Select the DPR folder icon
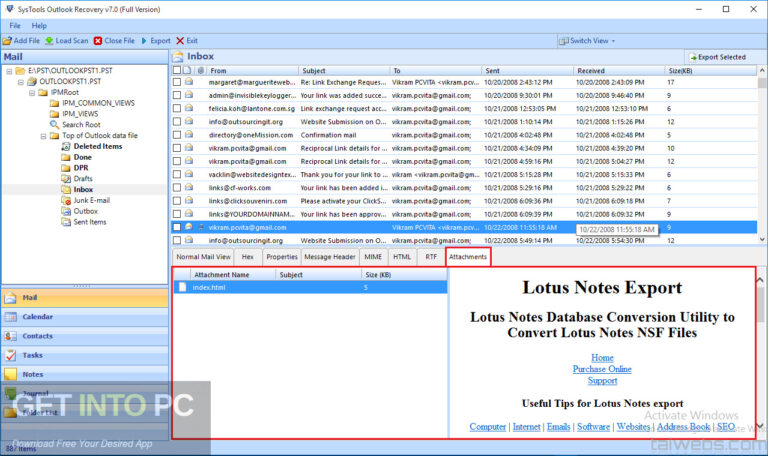 pyautogui.click(x=66, y=168)
